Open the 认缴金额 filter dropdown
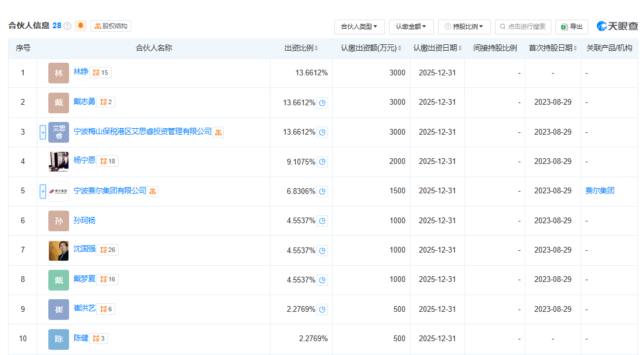 point(411,26)
